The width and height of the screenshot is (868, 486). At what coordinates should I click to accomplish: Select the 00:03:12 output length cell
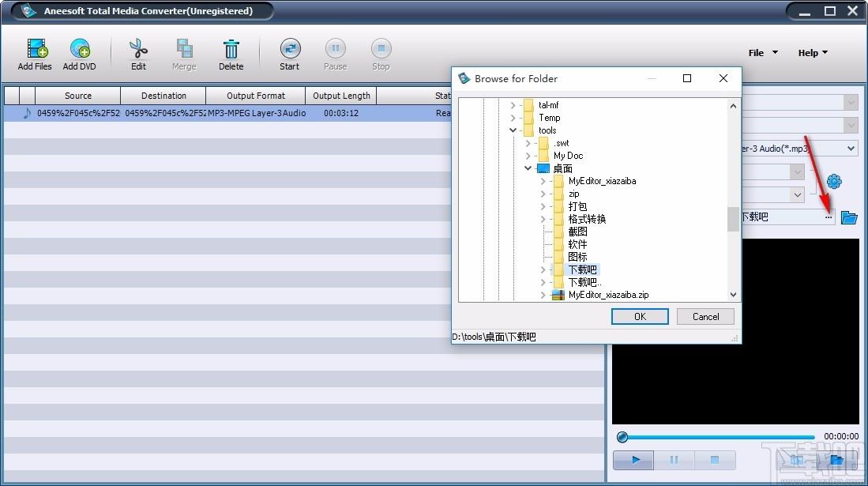pos(341,113)
